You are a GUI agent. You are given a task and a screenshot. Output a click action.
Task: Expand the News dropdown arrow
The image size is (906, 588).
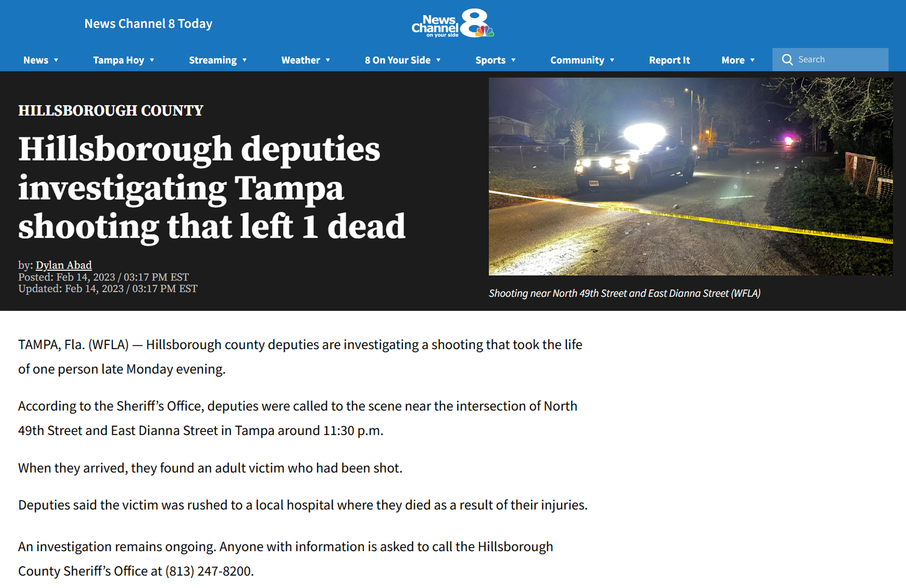pyautogui.click(x=56, y=60)
